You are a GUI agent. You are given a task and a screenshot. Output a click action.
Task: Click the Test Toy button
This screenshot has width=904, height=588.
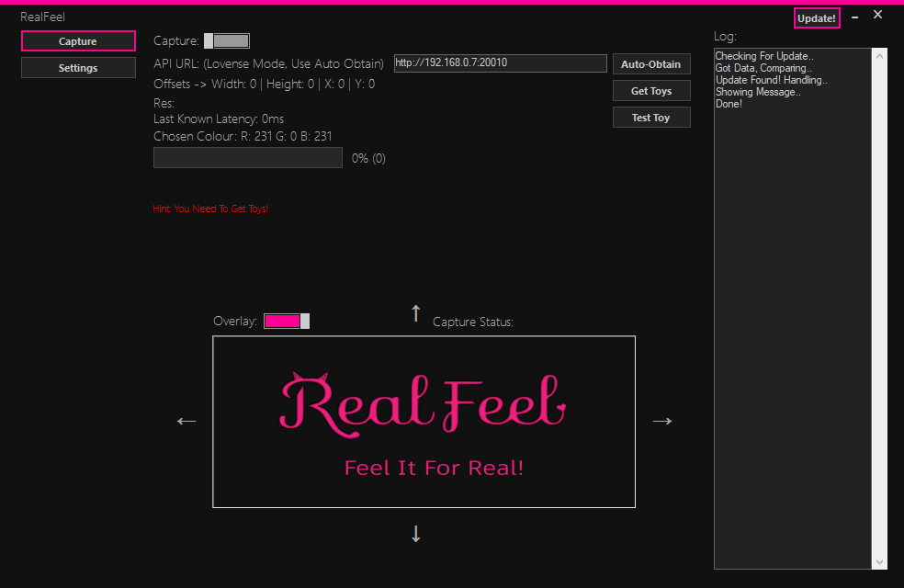point(651,118)
